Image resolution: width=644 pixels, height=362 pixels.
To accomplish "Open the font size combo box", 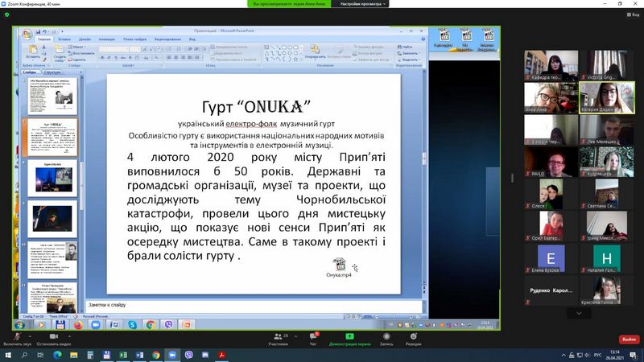I will point(135,49).
